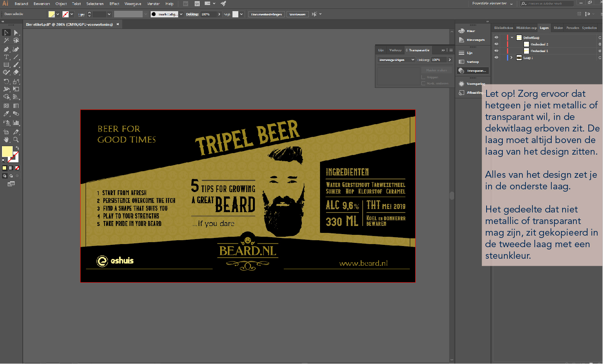Open the Dekking slider arrow in Transparantie panel
Image resolution: width=603 pixels, height=364 pixels.
pos(450,60)
